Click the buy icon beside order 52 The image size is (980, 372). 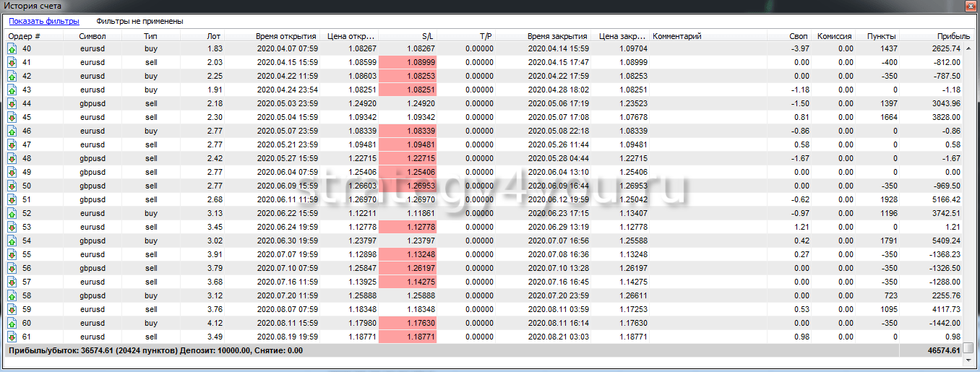coord(12,213)
